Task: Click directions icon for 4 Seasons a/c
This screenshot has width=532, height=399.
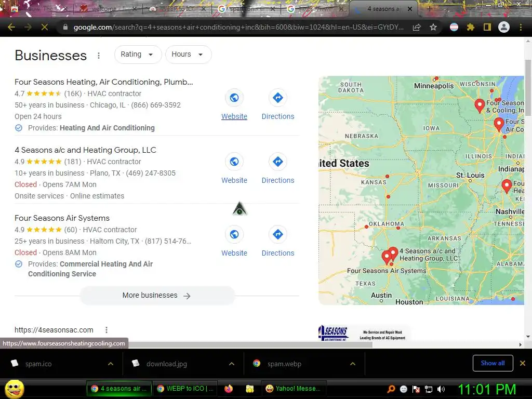Action: coord(278,162)
